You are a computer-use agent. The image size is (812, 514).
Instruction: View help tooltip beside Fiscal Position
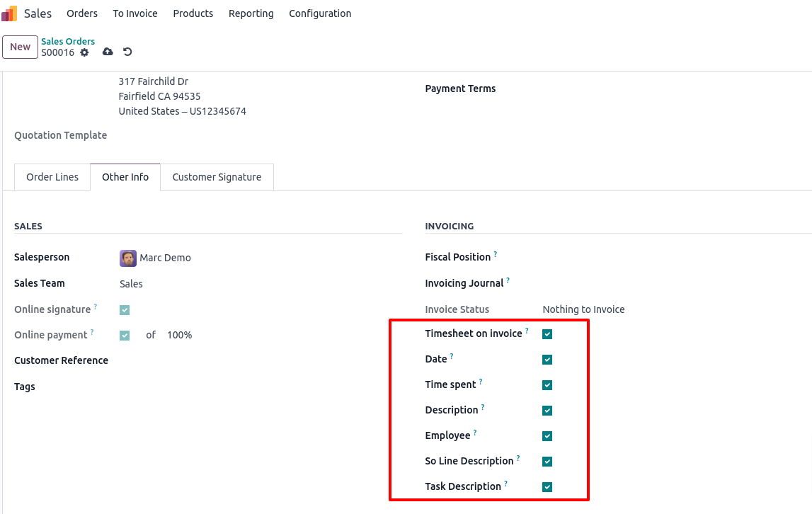[x=496, y=253]
